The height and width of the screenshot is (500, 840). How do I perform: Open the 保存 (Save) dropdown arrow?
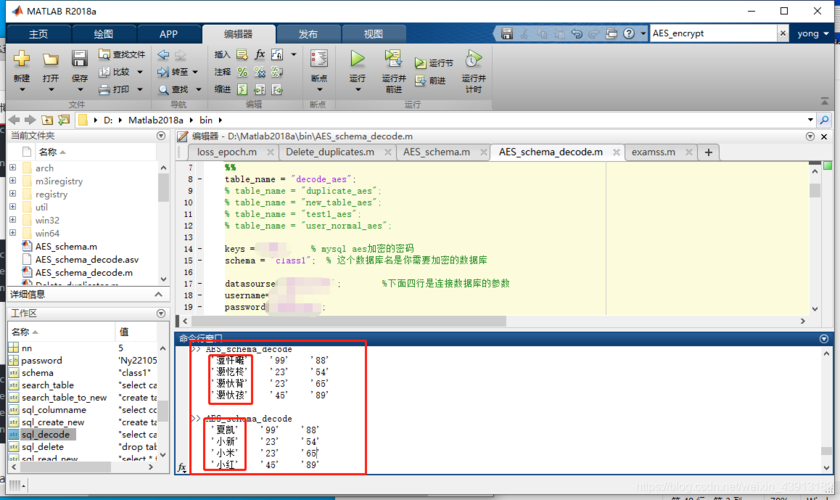[80, 90]
